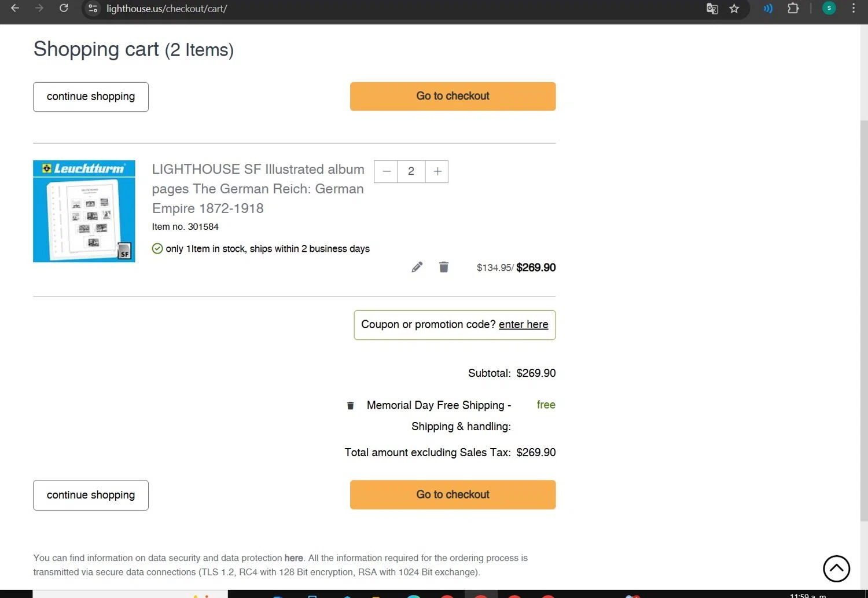Click the browser forward arrow
Image resolution: width=868 pixels, height=598 pixels.
pos(39,8)
